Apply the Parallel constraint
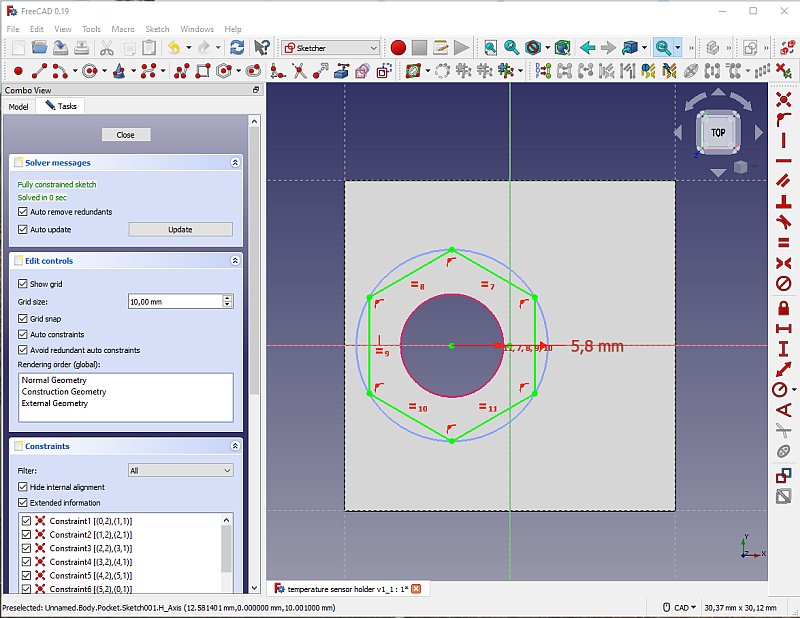 pyautogui.click(x=784, y=181)
